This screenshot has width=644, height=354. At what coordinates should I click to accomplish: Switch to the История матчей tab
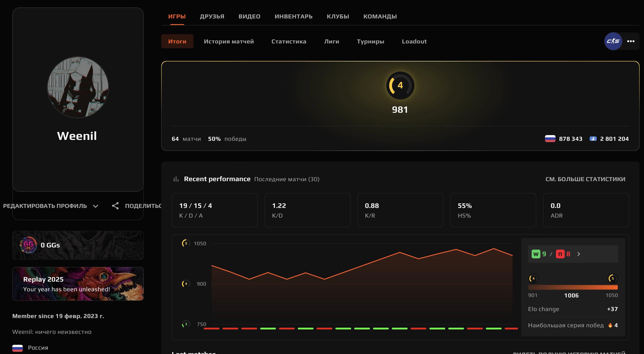pyautogui.click(x=229, y=41)
